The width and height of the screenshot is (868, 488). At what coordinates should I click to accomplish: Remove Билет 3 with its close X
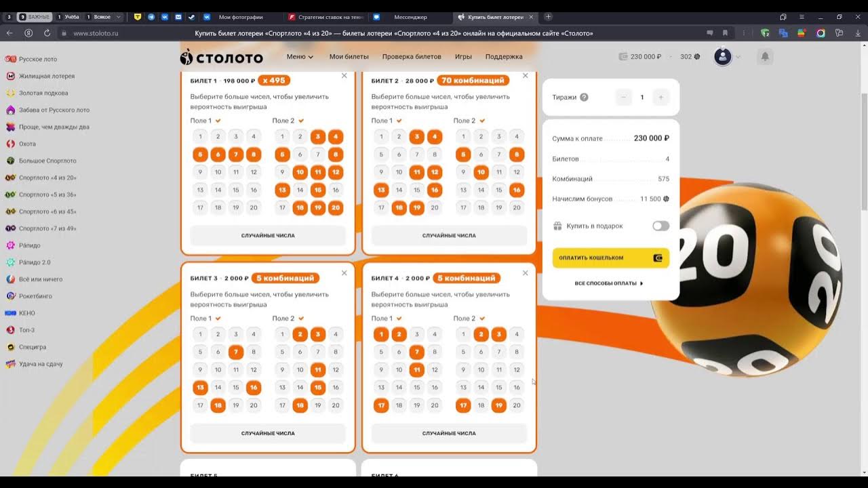344,272
